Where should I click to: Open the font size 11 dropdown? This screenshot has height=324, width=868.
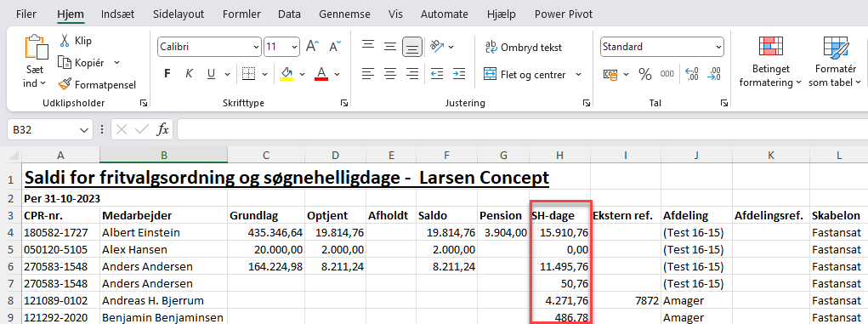click(x=294, y=47)
